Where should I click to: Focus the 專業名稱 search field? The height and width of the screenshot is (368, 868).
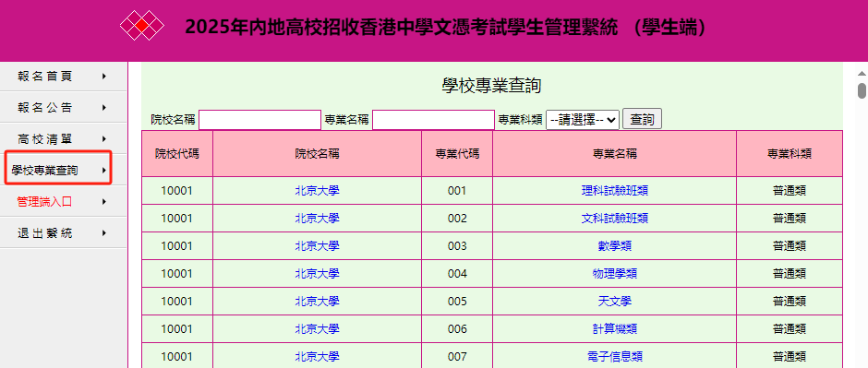pos(433,119)
